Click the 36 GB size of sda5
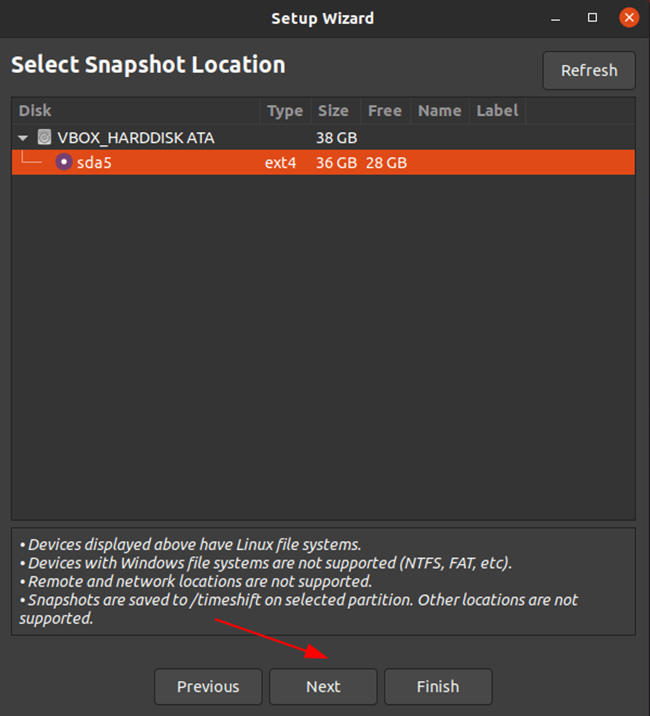The height and width of the screenshot is (716, 650). (x=337, y=163)
